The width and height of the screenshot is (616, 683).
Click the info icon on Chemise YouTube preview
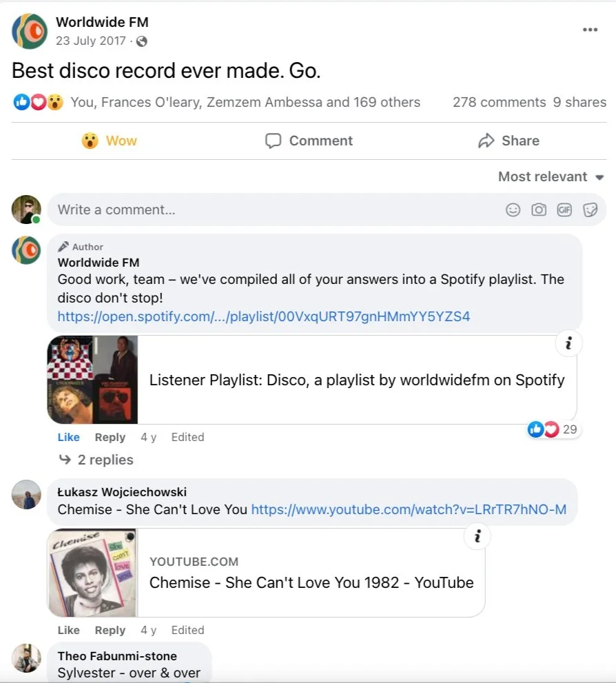478,536
